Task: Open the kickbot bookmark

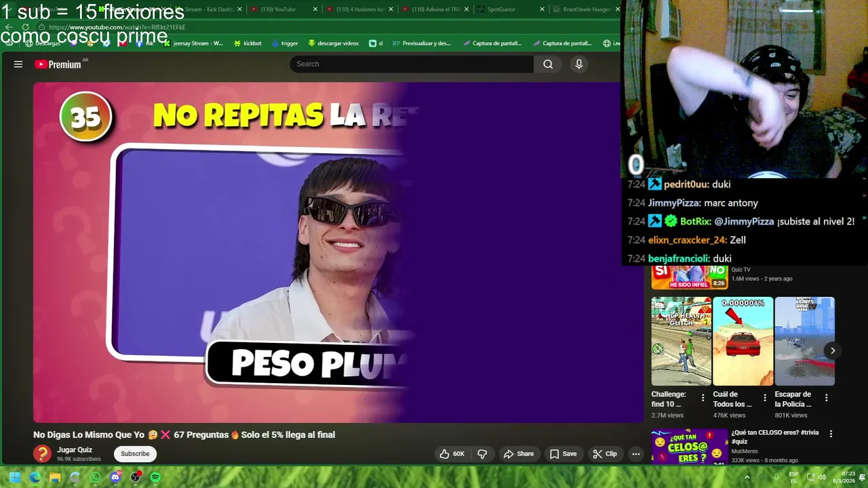Action: 248,43
